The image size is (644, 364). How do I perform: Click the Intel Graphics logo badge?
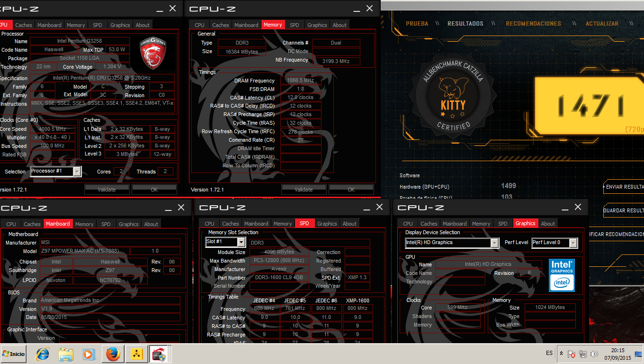(562, 275)
